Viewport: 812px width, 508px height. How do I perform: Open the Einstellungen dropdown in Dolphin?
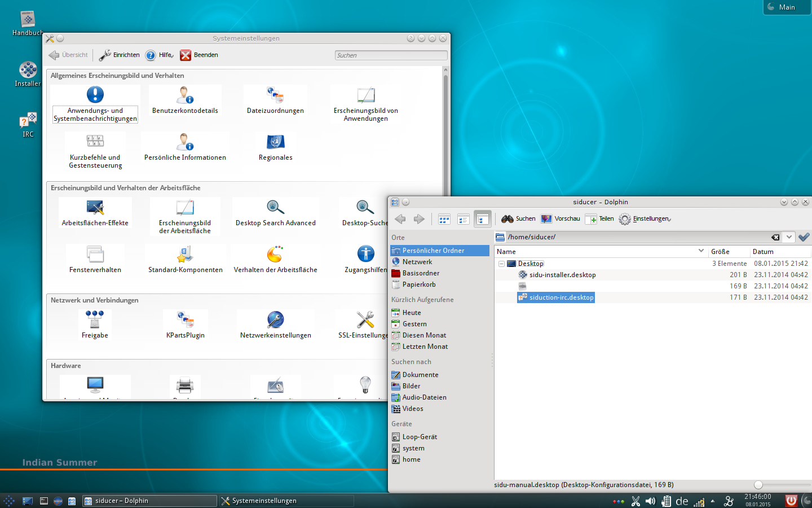pos(645,219)
